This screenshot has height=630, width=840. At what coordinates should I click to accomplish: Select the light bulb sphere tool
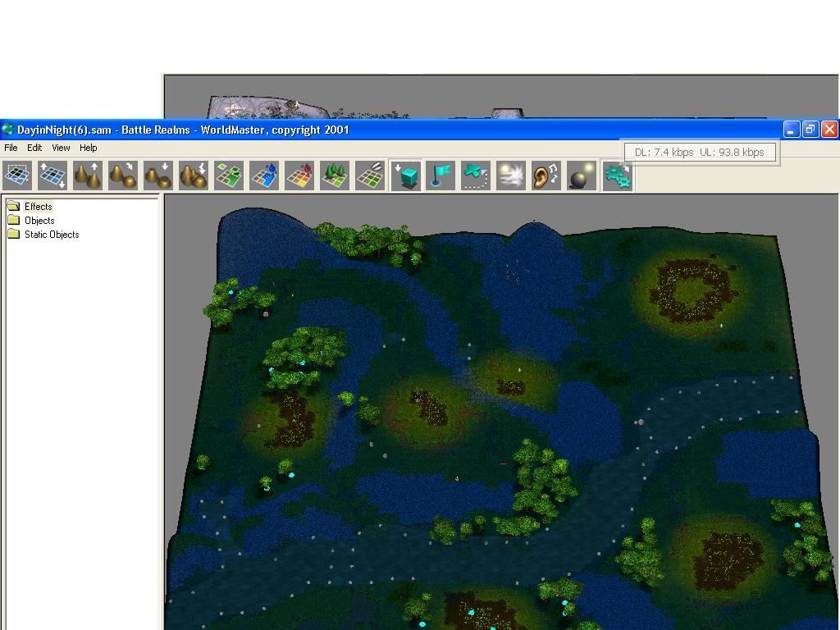[582, 176]
